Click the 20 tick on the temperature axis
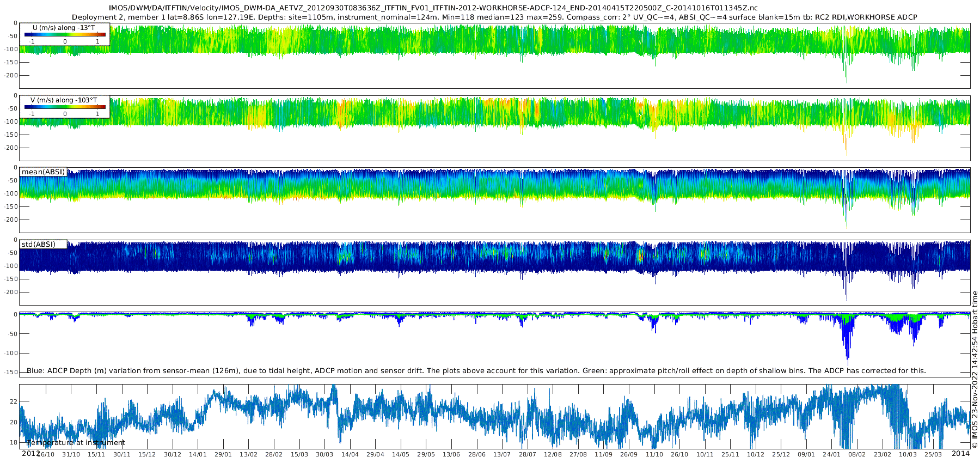The width and height of the screenshot is (980, 463). 14,422
